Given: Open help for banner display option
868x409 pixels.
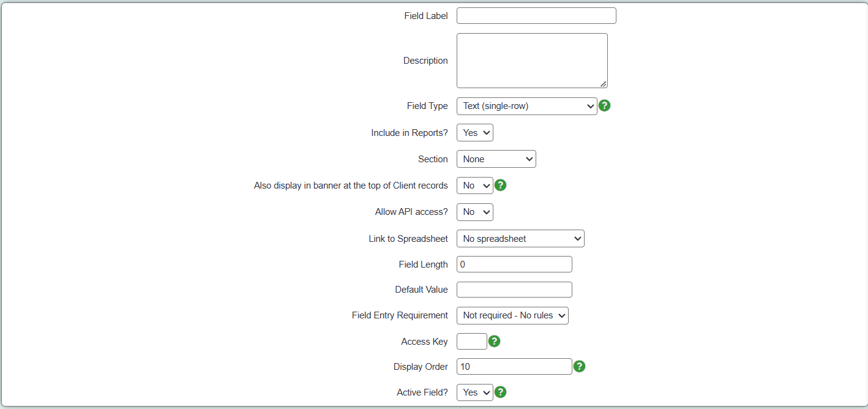Looking at the screenshot, I should 500,185.
